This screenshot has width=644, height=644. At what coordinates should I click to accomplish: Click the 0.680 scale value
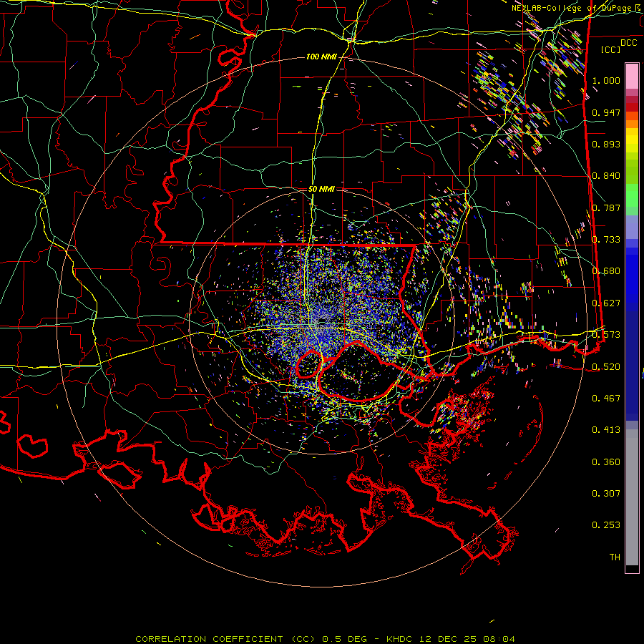click(x=606, y=271)
